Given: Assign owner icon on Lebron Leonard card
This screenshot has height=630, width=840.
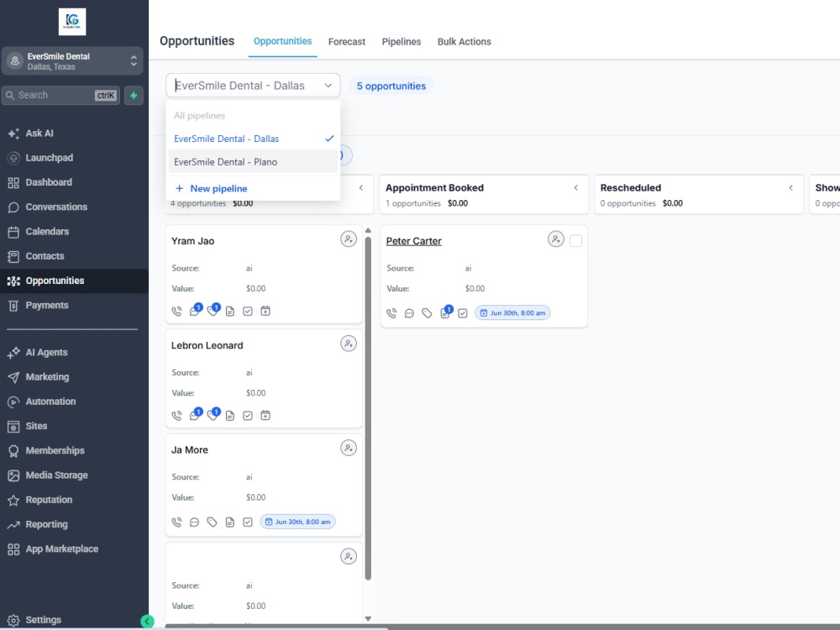Looking at the screenshot, I should click(x=349, y=344).
